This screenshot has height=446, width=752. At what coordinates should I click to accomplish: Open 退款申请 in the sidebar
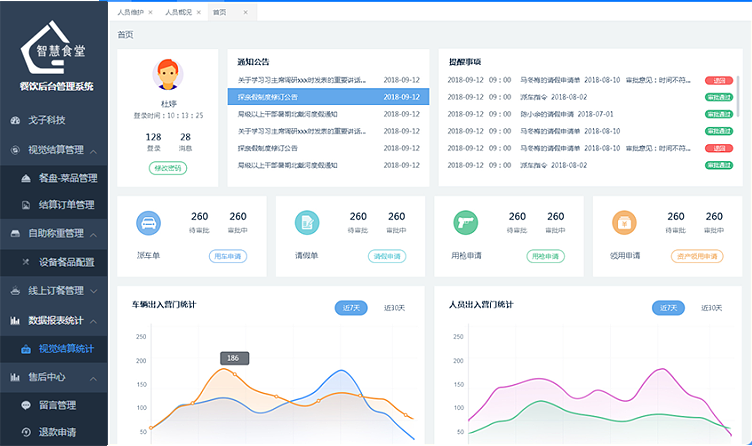[x=58, y=433]
